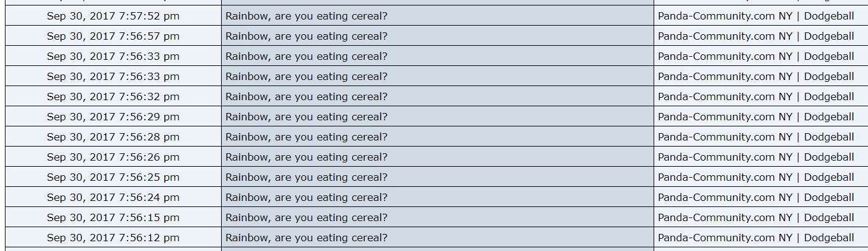Click the message sent at 7:56:15 pm
This screenshot has width=868, height=251.
tap(306, 217)
